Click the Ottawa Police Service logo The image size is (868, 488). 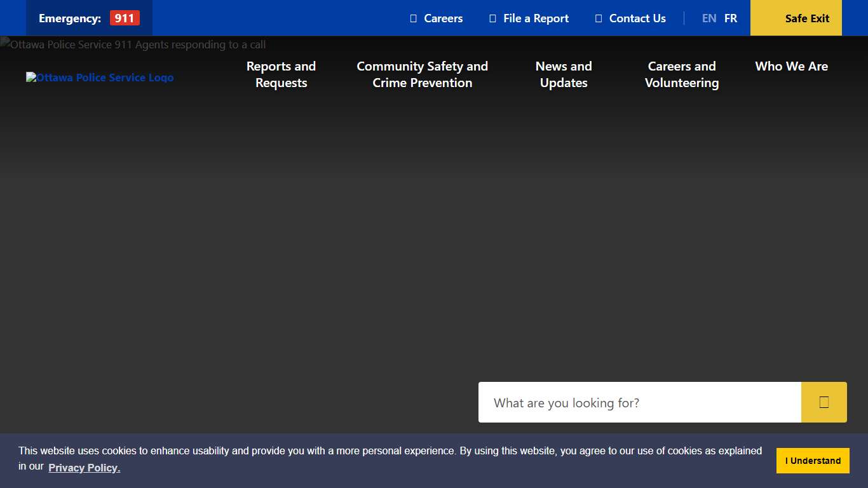pyautogui.click(x=99, y=78)
